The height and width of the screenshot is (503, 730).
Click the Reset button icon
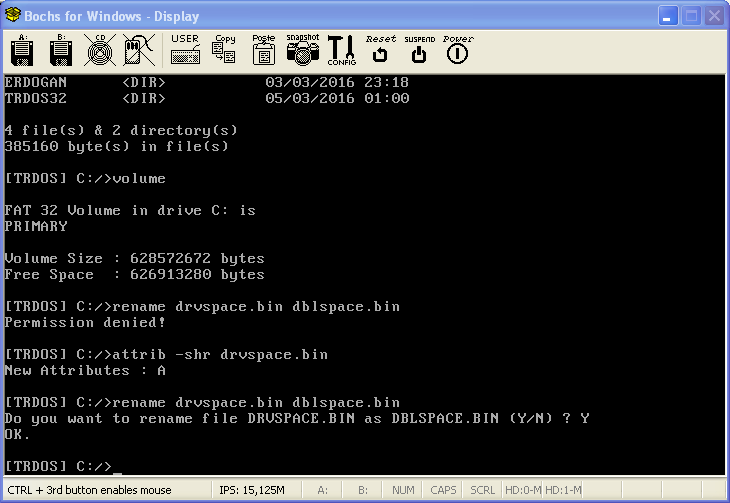pos(380,49)
